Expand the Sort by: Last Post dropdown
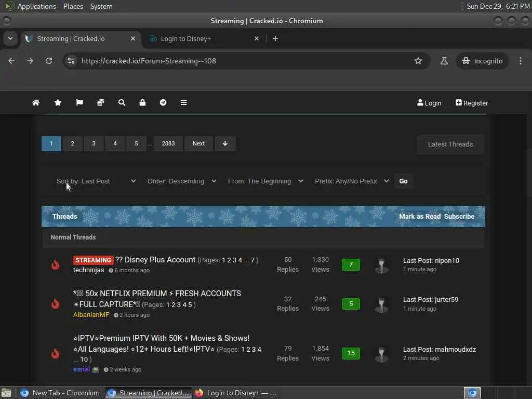 96,181
